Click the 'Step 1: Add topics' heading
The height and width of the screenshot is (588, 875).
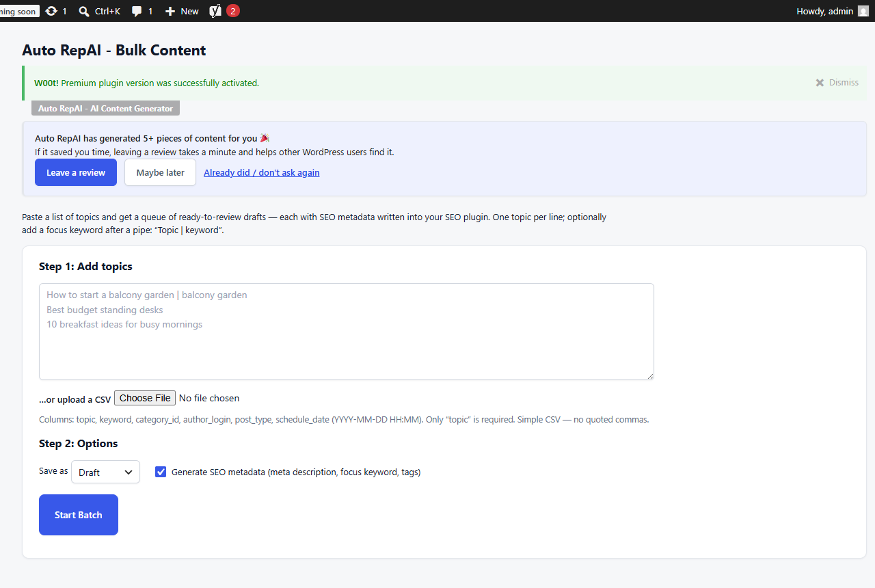tap(85, 266)
